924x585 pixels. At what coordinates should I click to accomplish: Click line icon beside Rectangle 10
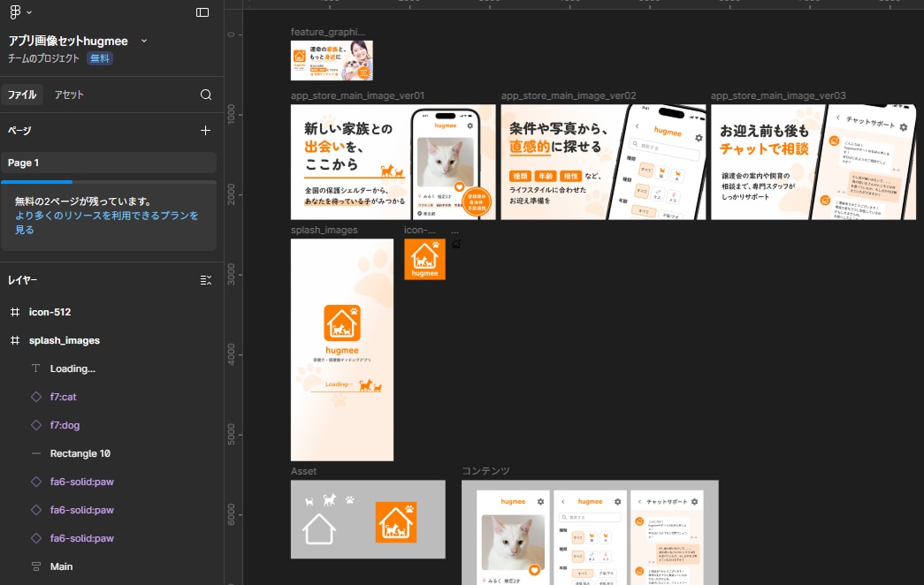click(36, 453)
